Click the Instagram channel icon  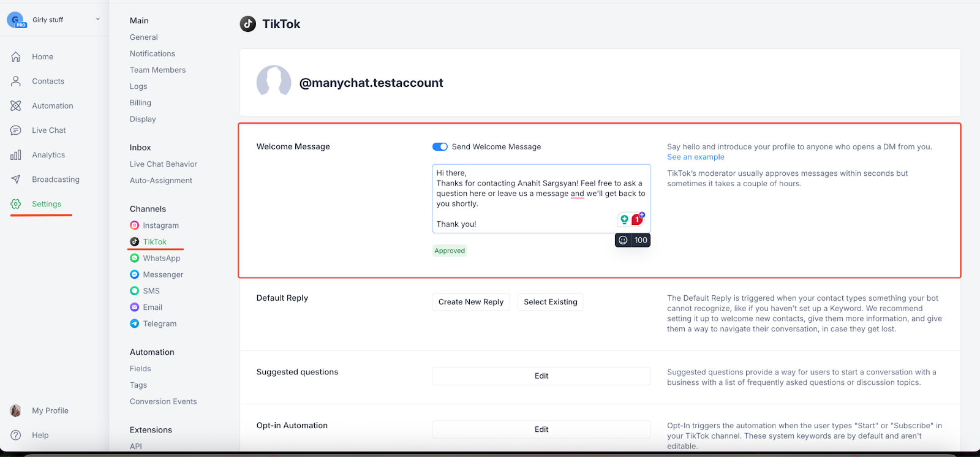135,225
